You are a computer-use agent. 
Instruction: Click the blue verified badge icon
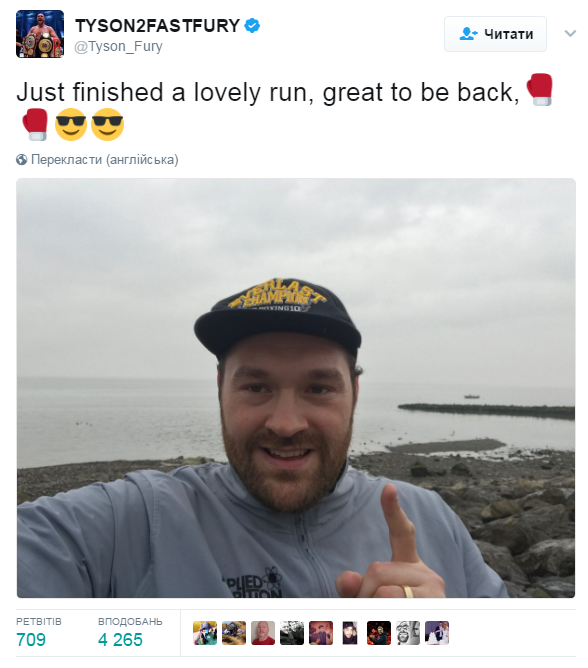point(252,26)
